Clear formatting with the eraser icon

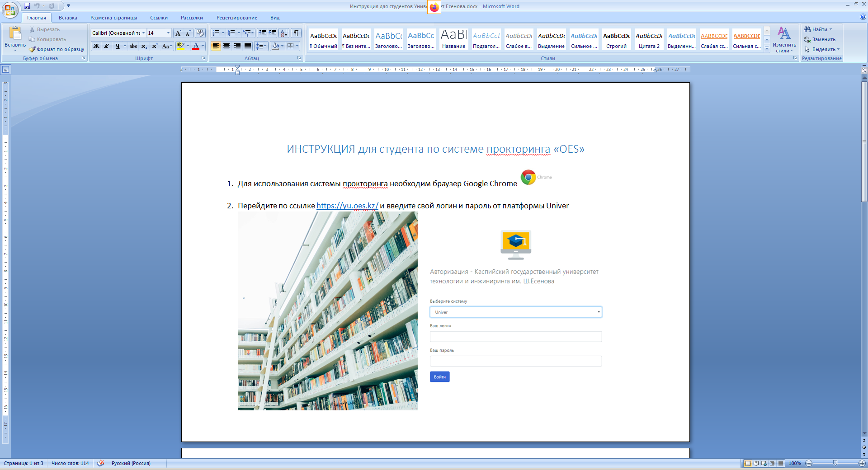click(x=200, y=33)
